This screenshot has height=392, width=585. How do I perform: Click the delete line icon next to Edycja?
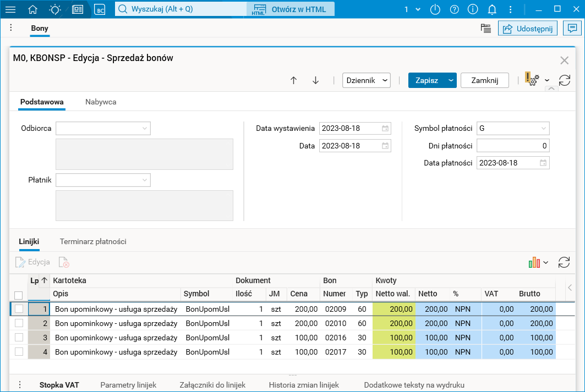click(64, 262)
